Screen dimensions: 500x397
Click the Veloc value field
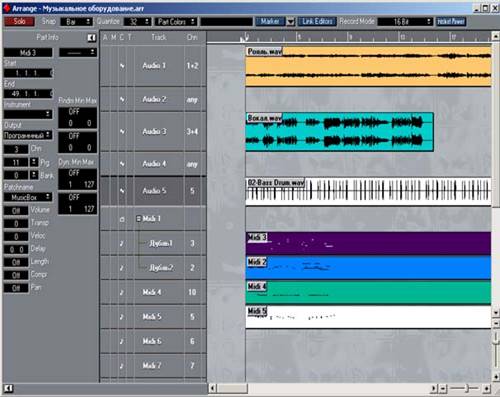16,237
